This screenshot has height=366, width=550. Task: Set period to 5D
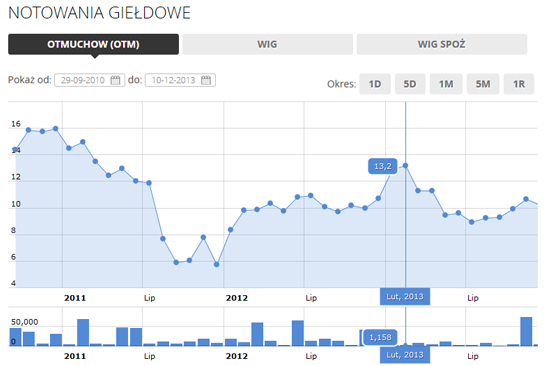pos(410,84)
